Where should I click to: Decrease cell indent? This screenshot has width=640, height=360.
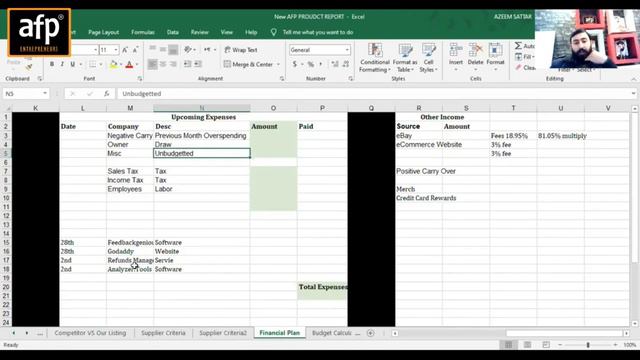pos(188,64)
